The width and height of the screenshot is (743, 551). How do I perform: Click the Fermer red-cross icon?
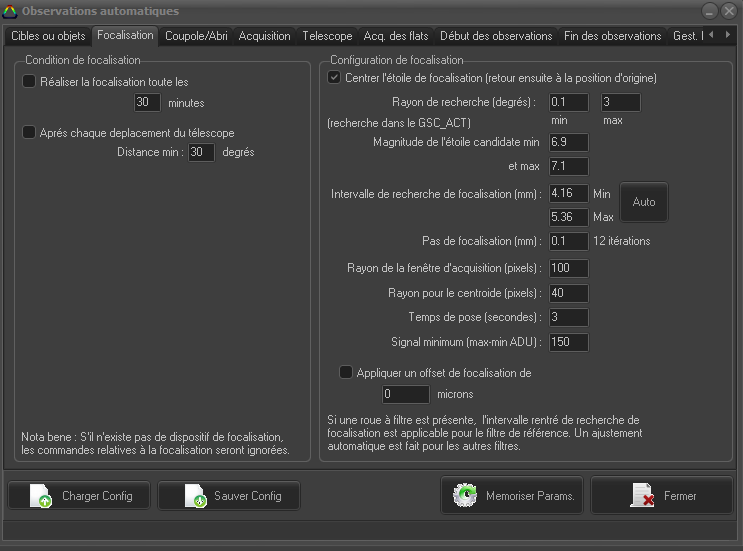tap(641, 496)
